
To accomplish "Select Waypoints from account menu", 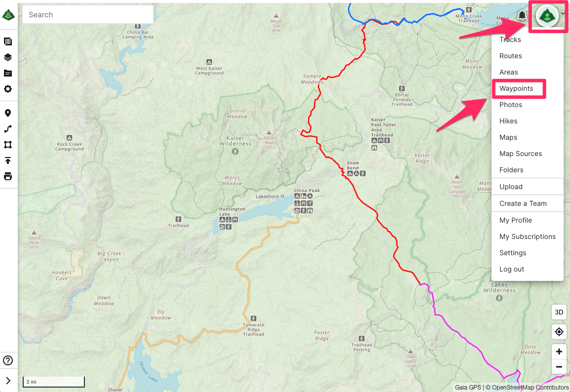I will pos(516,88).
